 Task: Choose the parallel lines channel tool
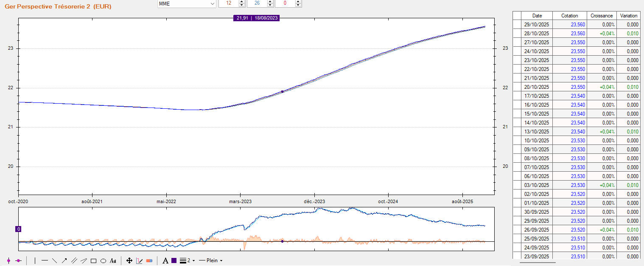74,260
